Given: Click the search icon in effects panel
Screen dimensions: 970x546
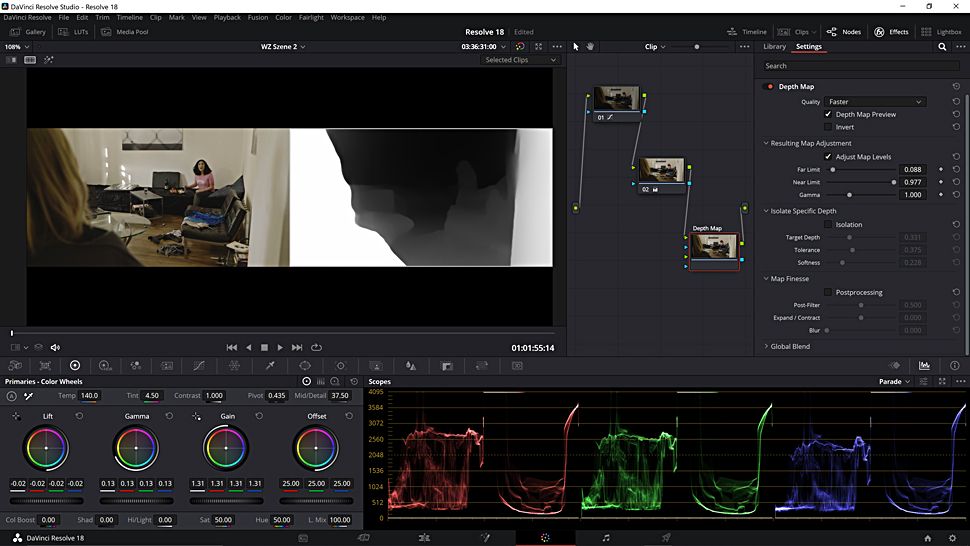Looking at the screenshot, I should [x=942, y=47].
